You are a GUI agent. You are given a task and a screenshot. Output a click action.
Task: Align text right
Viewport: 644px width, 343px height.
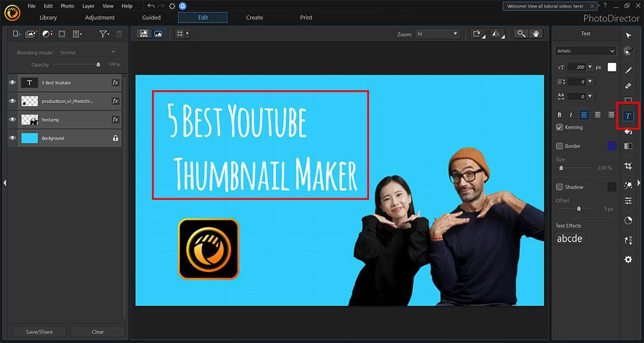tap(611, 115)
